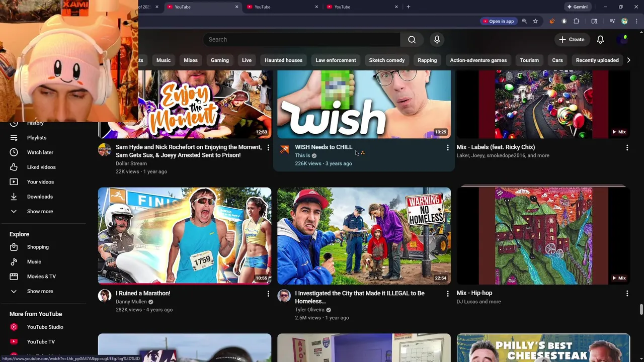Click Tyler Oliveira channel avatar
644x362 pixels.
tap(284, 296)
